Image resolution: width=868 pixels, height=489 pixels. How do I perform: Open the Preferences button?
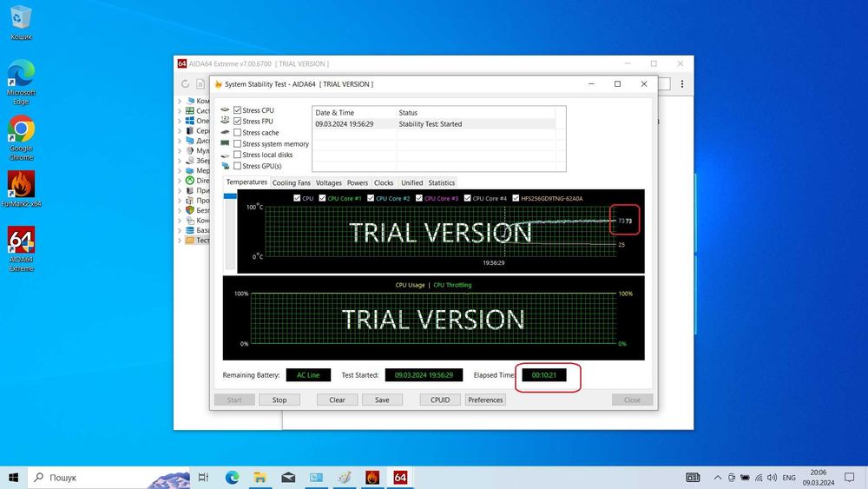(485, 400)
